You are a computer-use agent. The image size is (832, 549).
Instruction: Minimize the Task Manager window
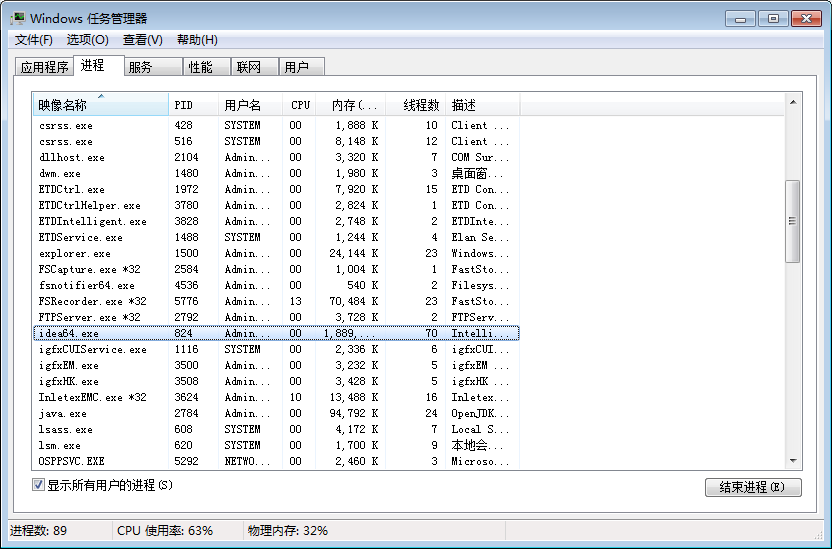point(740,19)
